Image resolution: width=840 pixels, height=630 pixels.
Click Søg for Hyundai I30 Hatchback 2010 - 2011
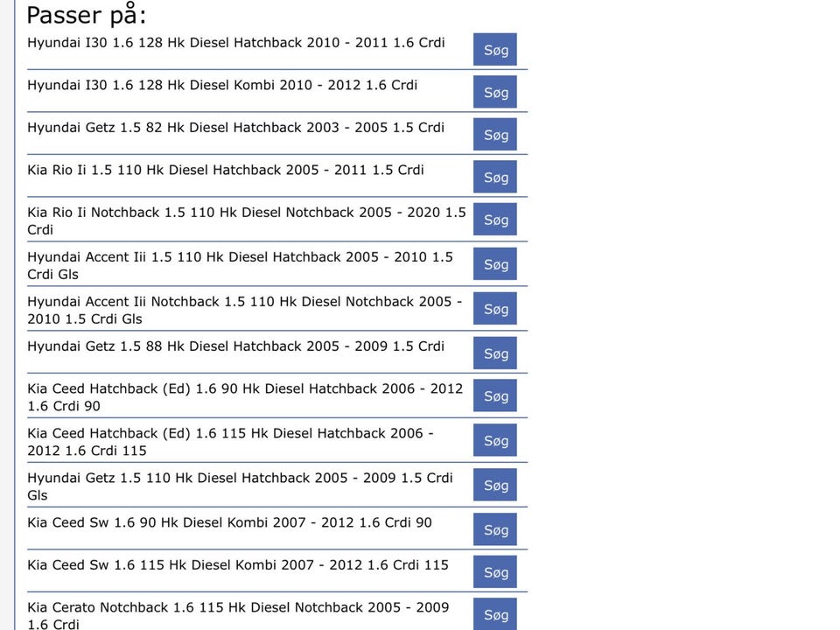[x=495, y=49]
